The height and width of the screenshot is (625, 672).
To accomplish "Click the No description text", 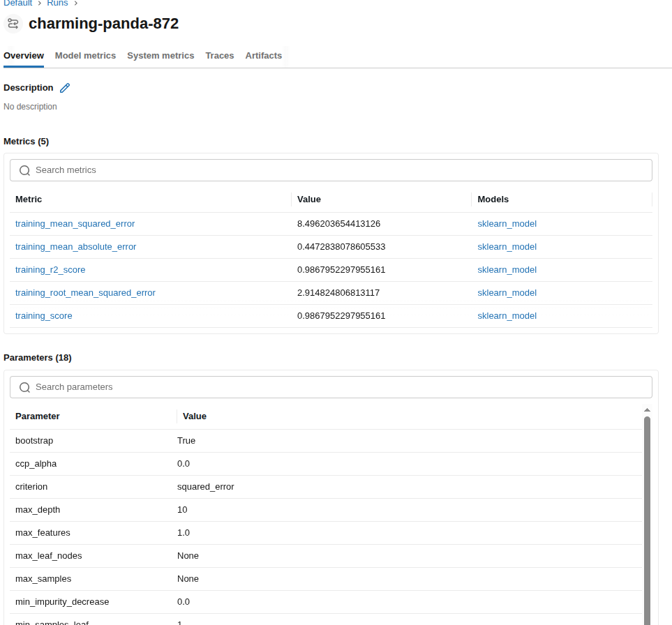I will coord(30,107).
